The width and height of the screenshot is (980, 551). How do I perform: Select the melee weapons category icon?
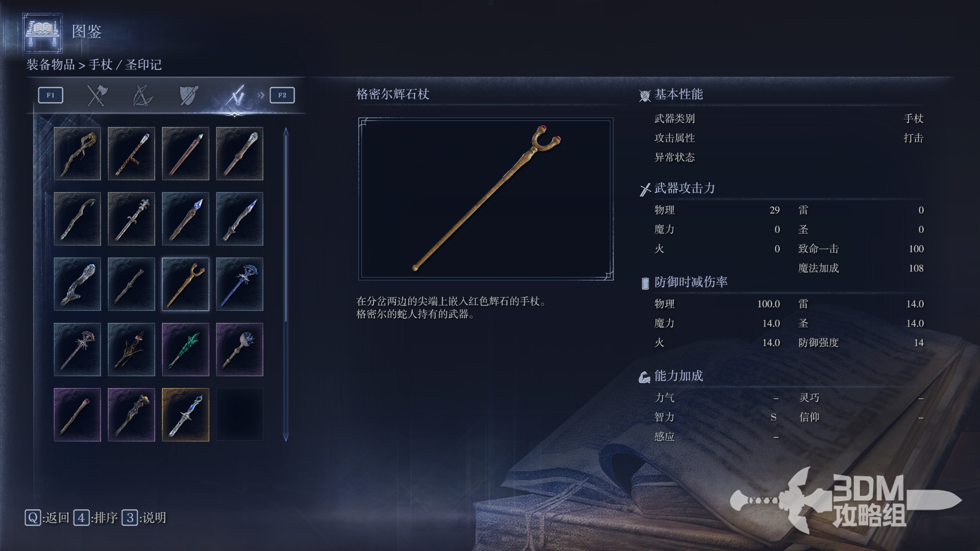[96, 95]
